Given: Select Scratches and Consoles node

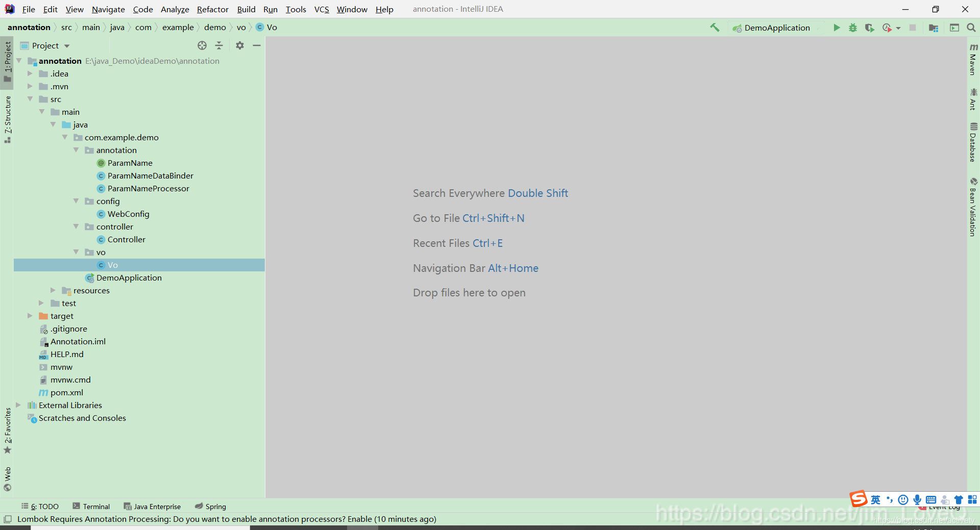Looking at the screenshot, I should 82,418.
